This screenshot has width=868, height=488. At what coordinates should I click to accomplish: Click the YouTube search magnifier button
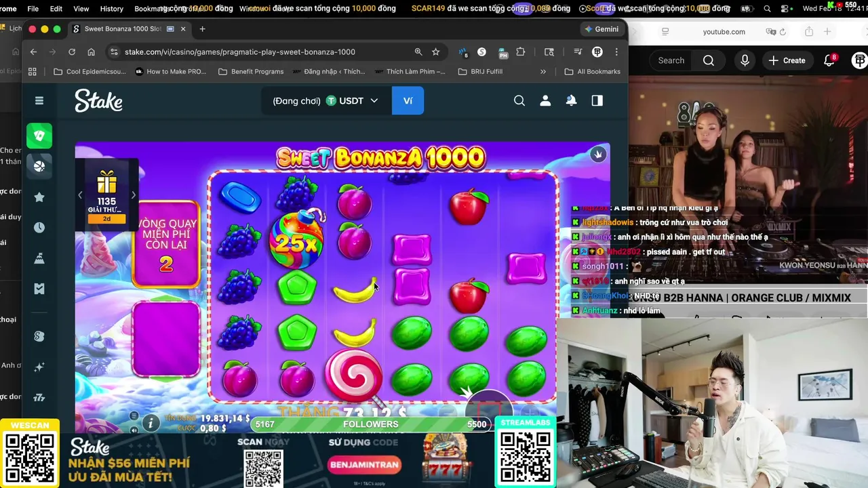click(709, 60)
